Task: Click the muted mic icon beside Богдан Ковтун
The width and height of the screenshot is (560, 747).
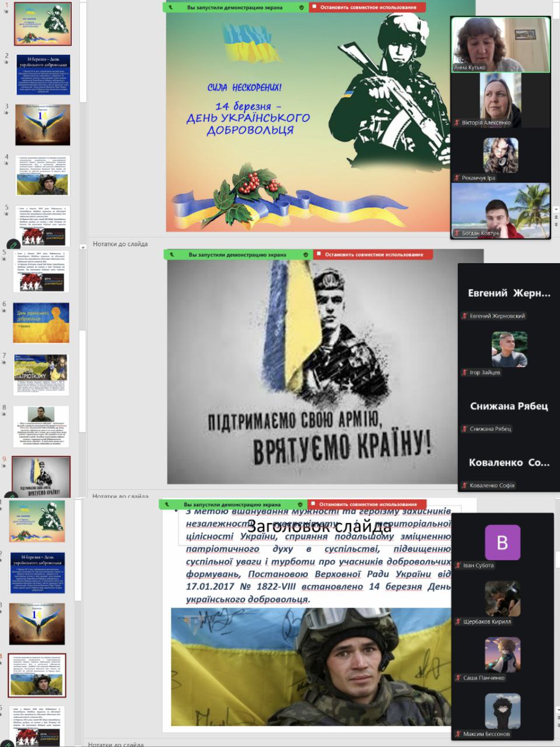Action: pyautogui.click(x=457, y=233)
